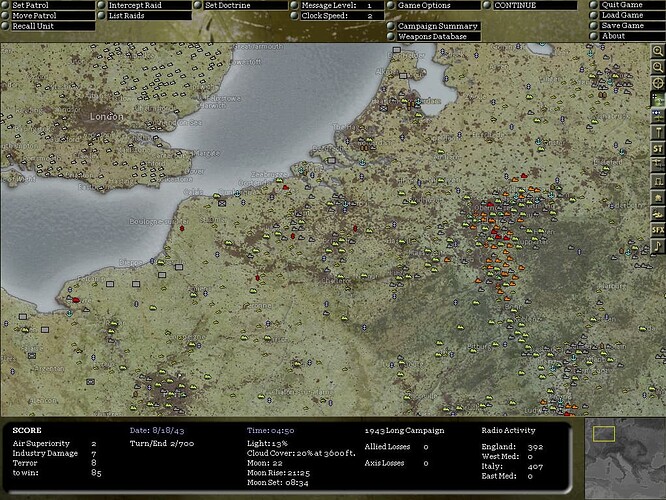Click the crosshair center-map icon
The width and height of the screenshot is (666, 500).
pyautogui.click(x=658, y=83)
